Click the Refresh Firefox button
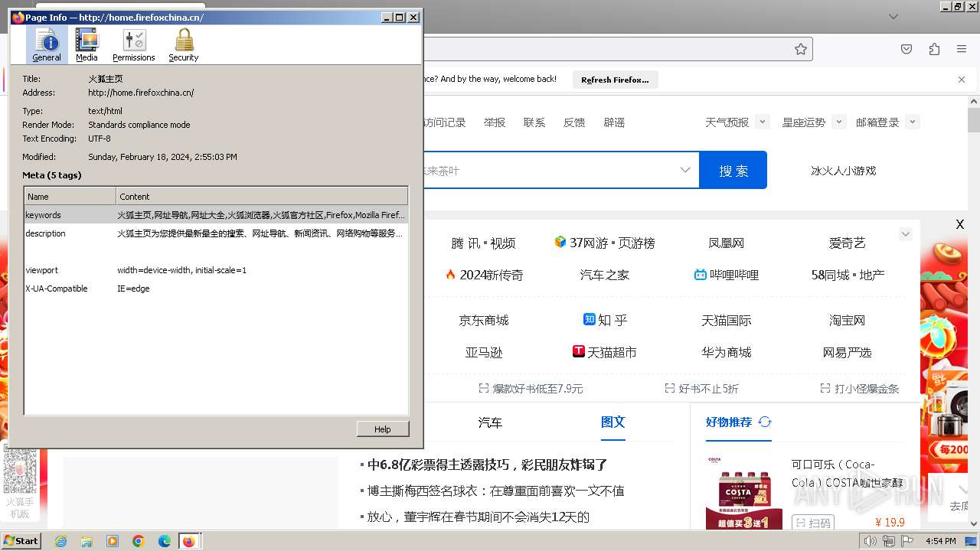Image resolution: width=980 pixels, height=551 pixels. coord(615,80)
